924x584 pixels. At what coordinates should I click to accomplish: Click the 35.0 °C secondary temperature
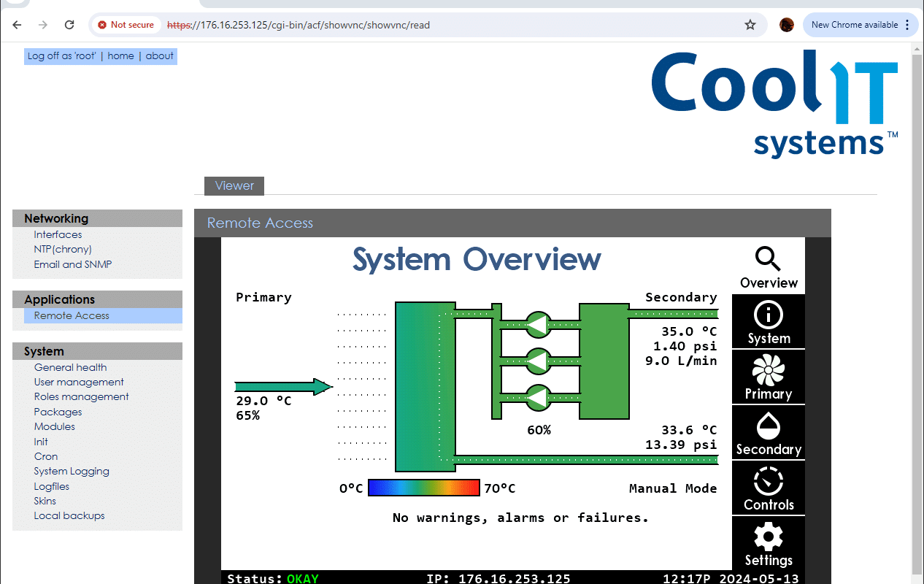click(689, 331)
